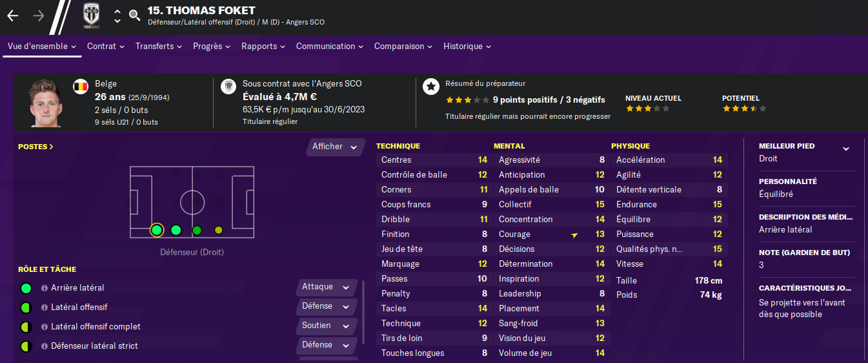
Task: Open the Soutien duty dropdown
Action: (327, 326)
